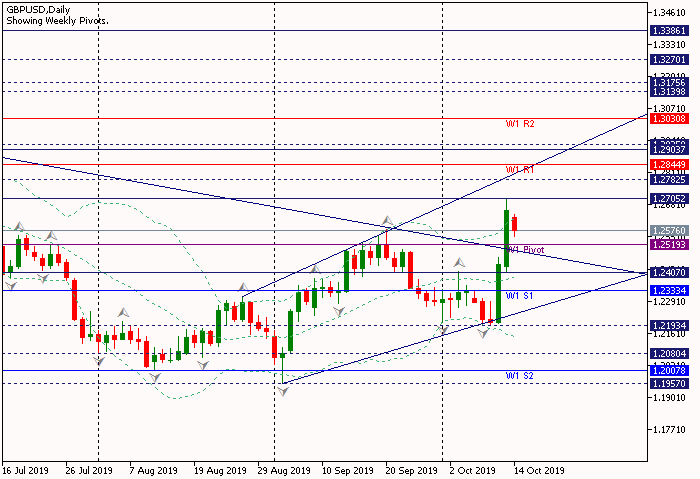Click the W1 Pivot line label
This screenshot has width=700, height=479.
(525, 250)
